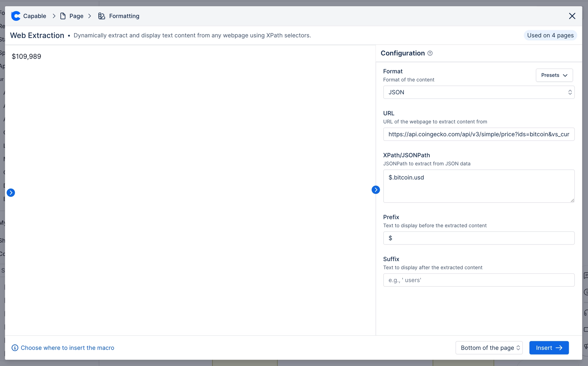Go to Capable in breadcrumb
Viewport: 588px width, 366px height.
[34, 16]
